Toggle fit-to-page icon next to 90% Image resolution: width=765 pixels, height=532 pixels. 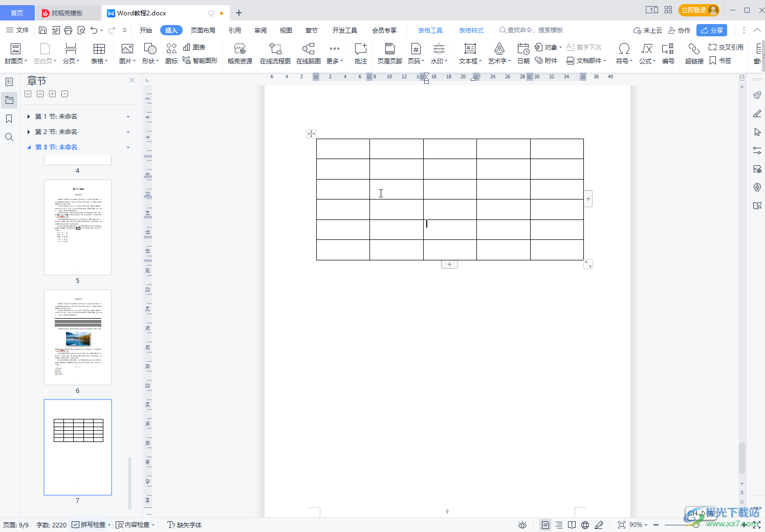click(622, 525)
